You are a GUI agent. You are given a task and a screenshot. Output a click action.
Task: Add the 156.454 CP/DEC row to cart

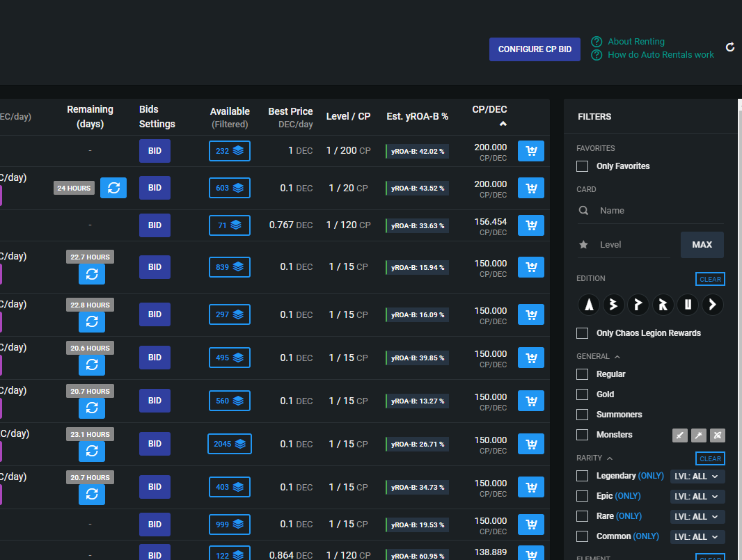[531, 225]
